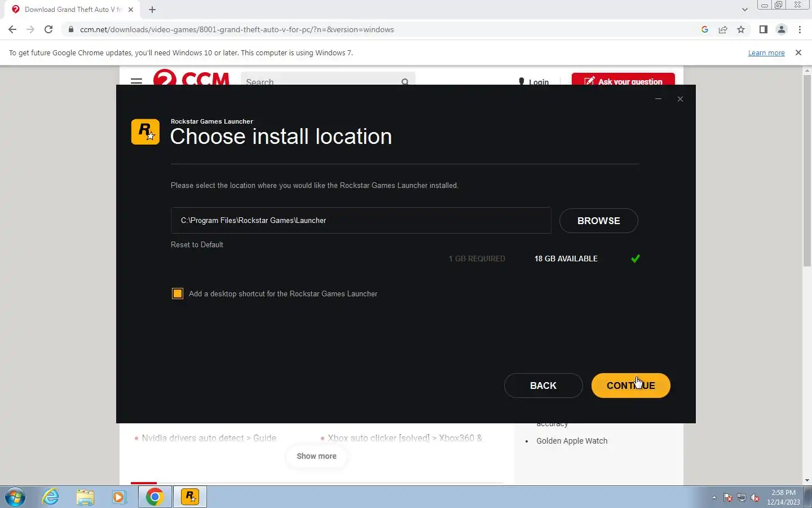Image resolution: width=812 pixels, height=508 pixels.
Task: Open the tab search dropdown arrow
Action: (745, 10)
